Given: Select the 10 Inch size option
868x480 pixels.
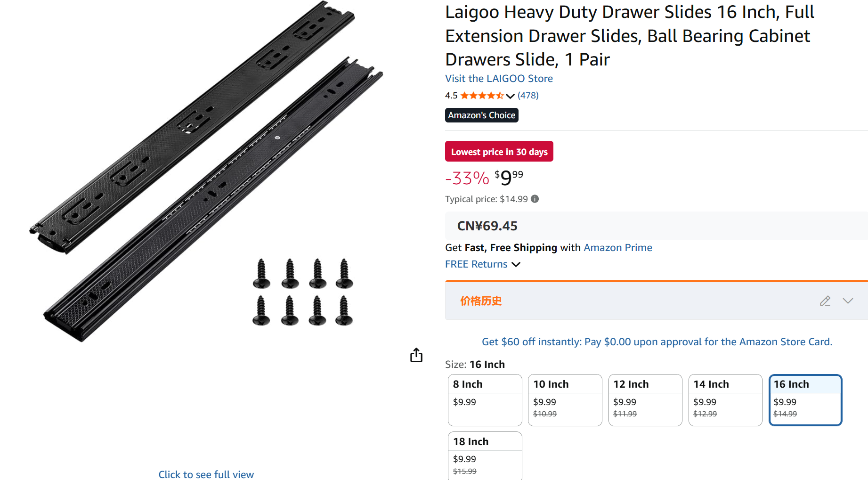Looking at the screenshot, I should (565, 400).
